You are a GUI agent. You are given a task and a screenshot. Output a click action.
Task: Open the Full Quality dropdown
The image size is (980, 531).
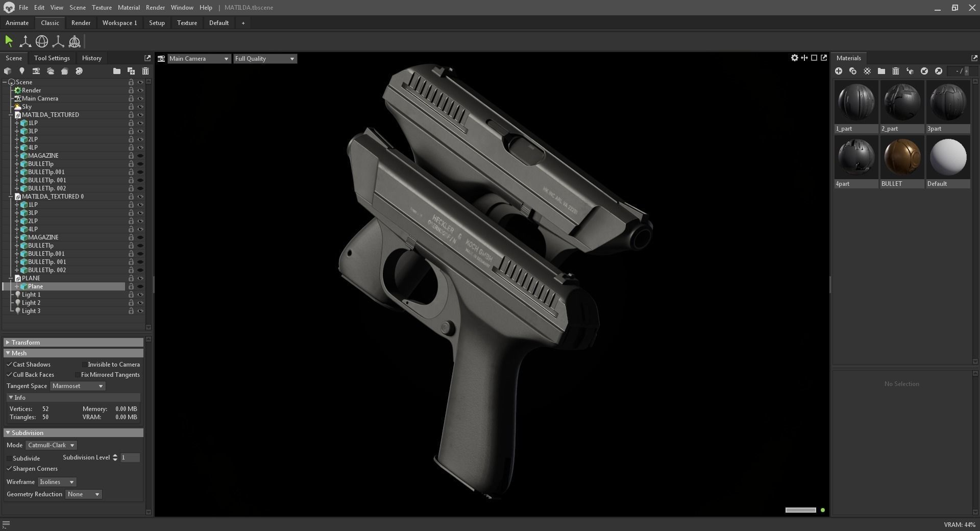(x=265, y=59)
